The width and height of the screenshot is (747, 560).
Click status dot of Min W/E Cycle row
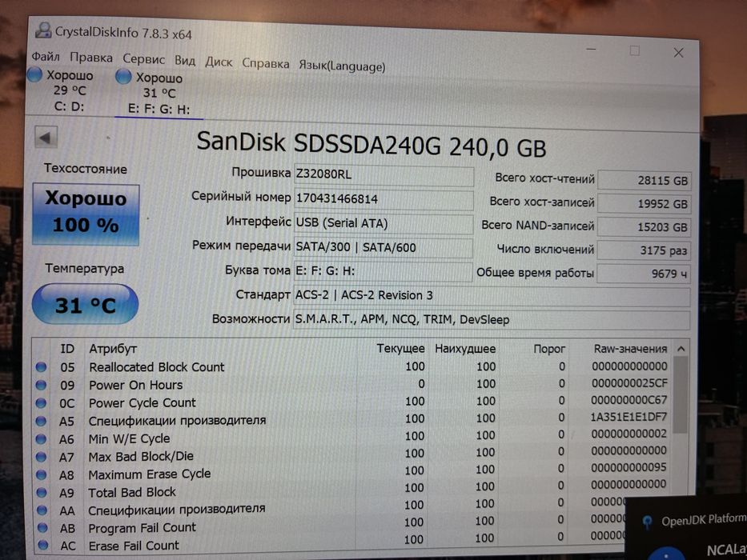pyautogui.click(x=42, y=439)
